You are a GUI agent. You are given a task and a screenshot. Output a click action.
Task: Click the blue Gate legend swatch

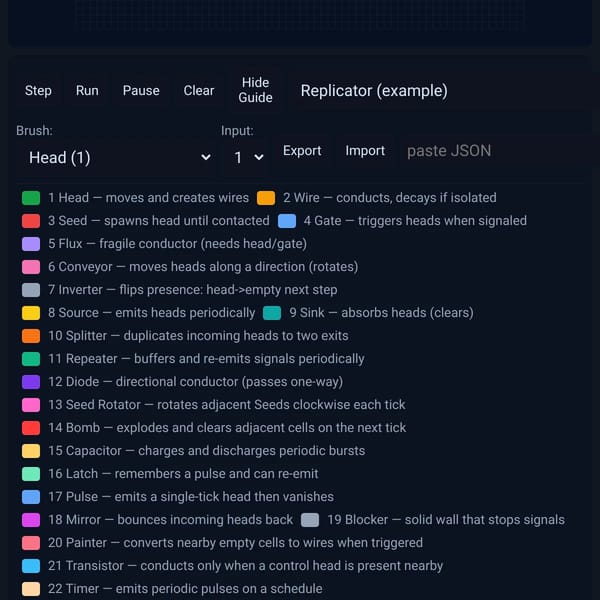(x=287, y=221)
